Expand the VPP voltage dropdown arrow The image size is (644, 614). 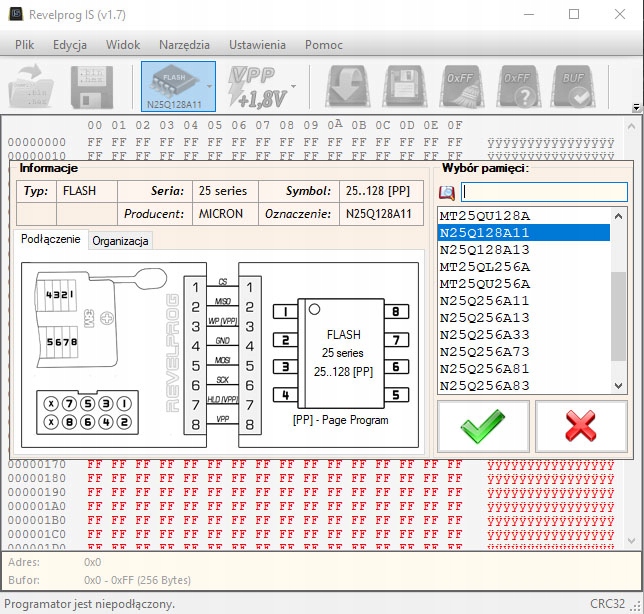[x=293, y=87]
